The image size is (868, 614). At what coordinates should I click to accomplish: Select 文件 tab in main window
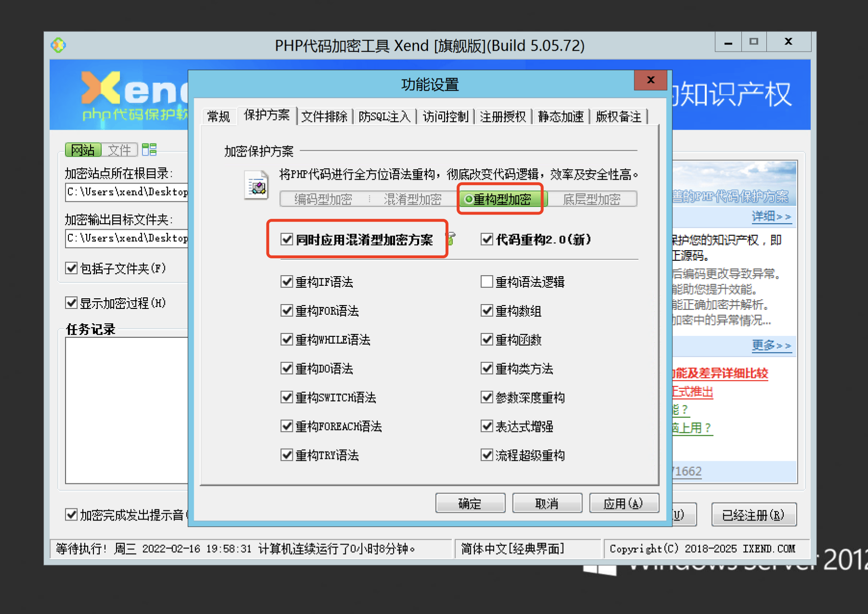coord(119,150)
